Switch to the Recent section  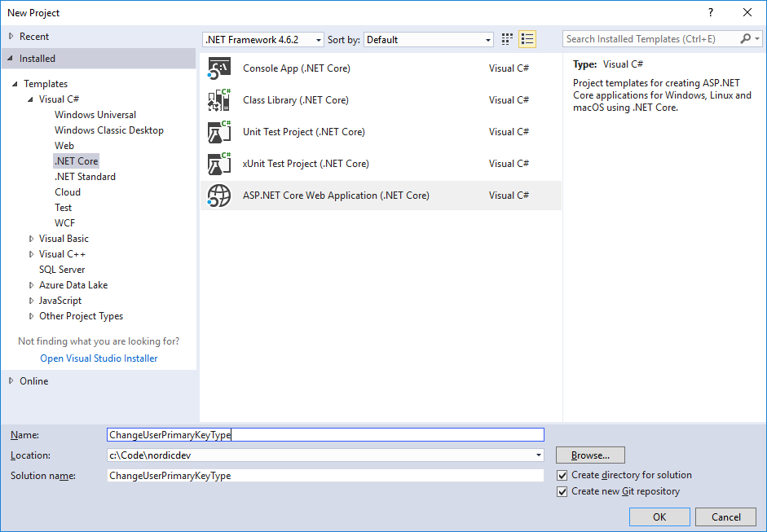[37, 36]
